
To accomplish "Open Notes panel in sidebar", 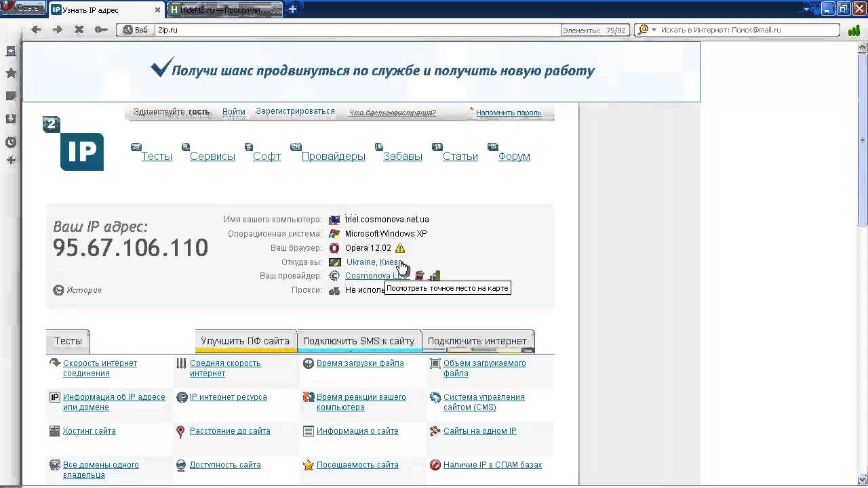I will (11, 96).
